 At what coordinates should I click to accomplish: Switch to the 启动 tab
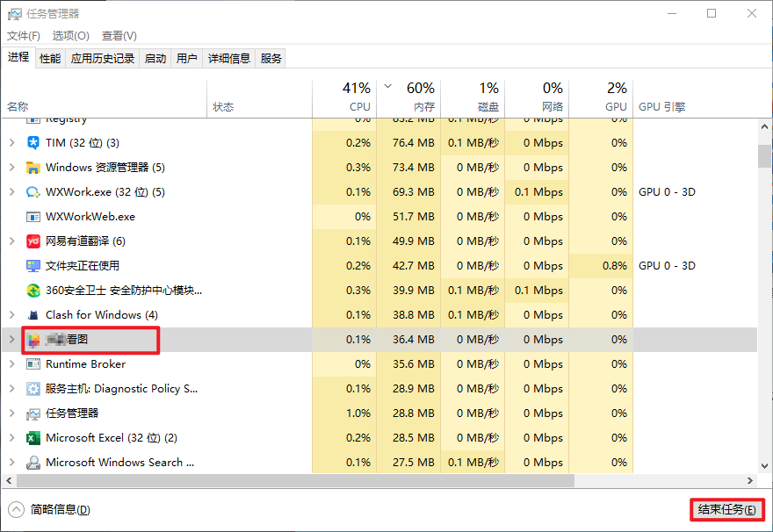pos(155,58)
